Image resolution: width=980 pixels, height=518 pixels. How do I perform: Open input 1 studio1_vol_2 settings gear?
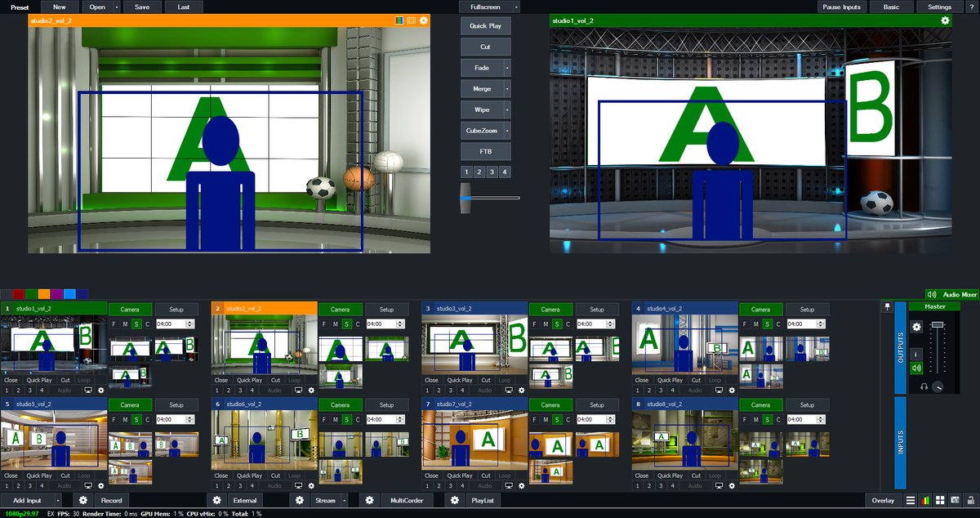click(101, 391)
